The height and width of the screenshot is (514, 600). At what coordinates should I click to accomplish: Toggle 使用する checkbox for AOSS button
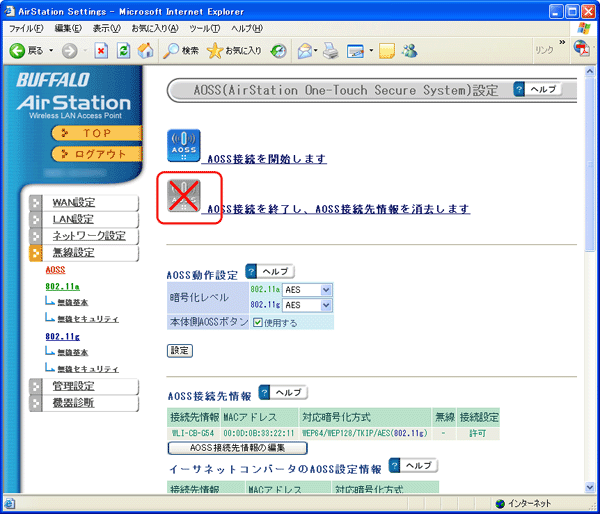(258, 322)
